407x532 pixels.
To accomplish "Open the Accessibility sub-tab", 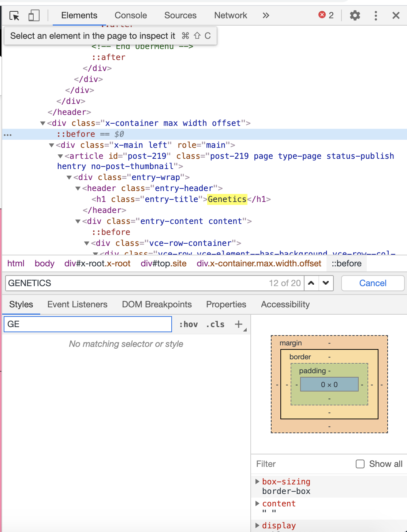I will [x=285, y=304].
